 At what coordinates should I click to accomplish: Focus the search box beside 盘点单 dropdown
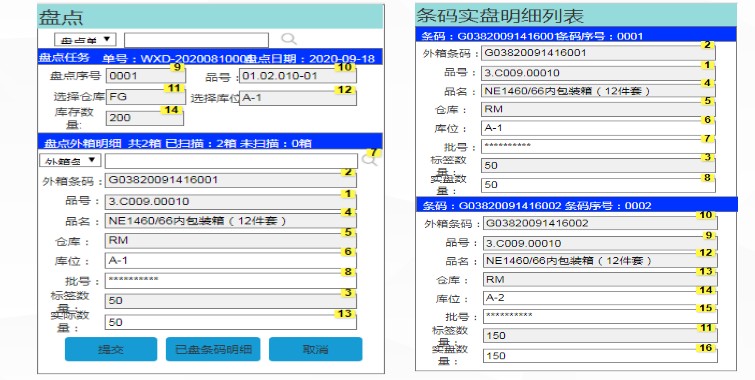(x=196, y=40)
